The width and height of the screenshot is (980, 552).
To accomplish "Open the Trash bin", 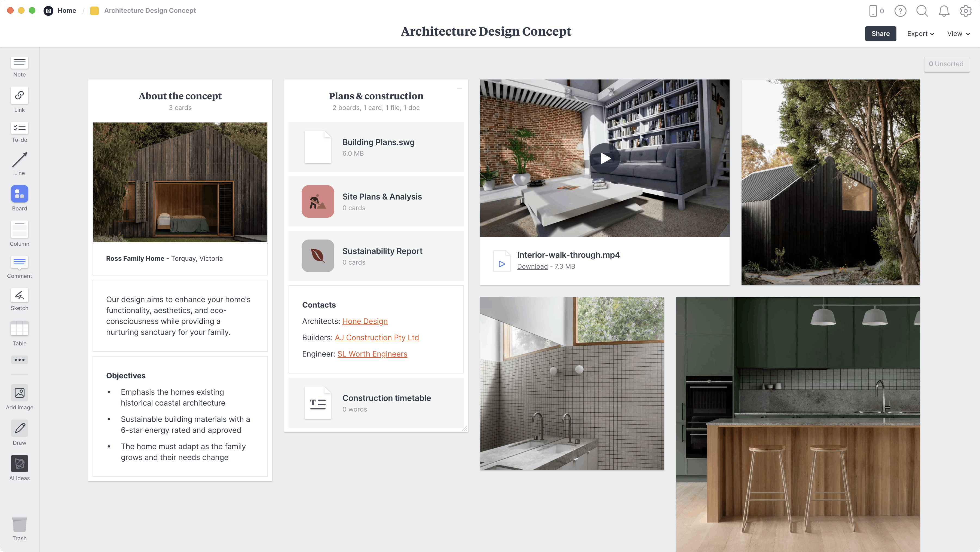I will click(19, 525).
